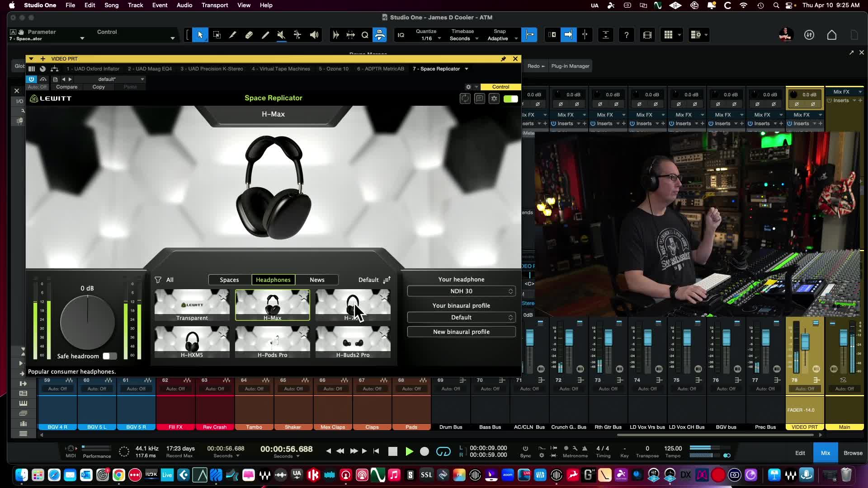Screen dimensions: 868x488
Task: Open the Edit view
Action: pos(800,453)
